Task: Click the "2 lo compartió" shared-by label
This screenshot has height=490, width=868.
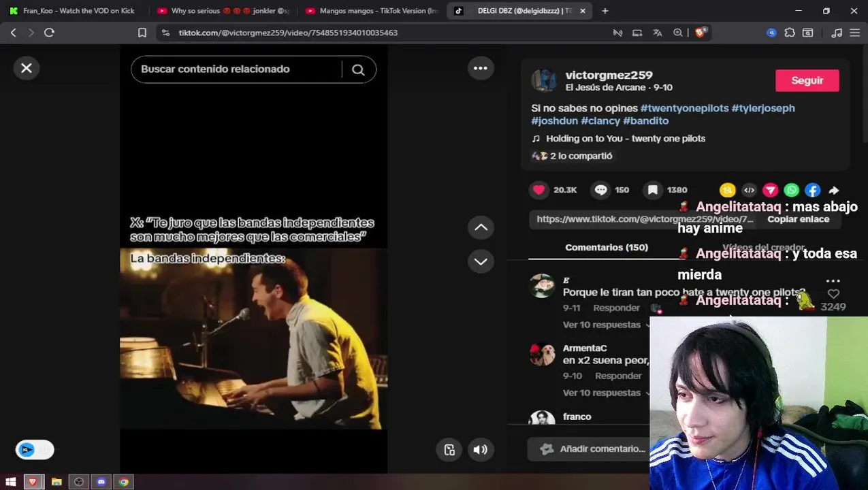Action: pyautogui.click(x=581, y=156)
